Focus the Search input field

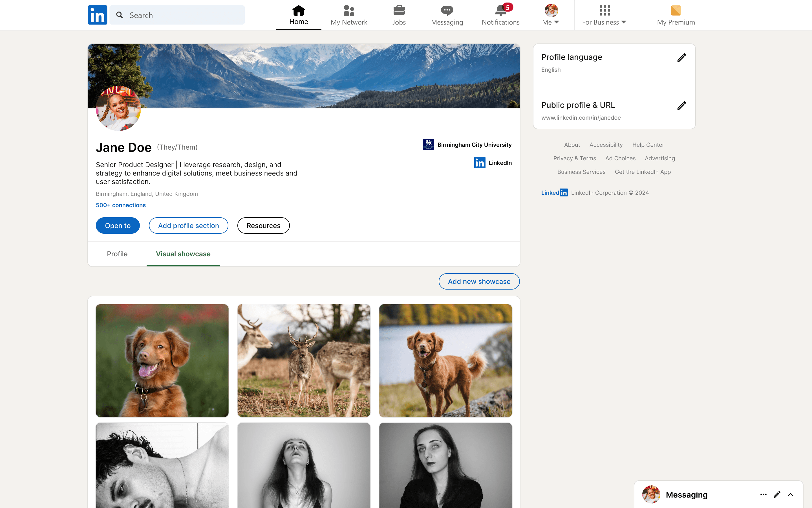pos(177,15)
